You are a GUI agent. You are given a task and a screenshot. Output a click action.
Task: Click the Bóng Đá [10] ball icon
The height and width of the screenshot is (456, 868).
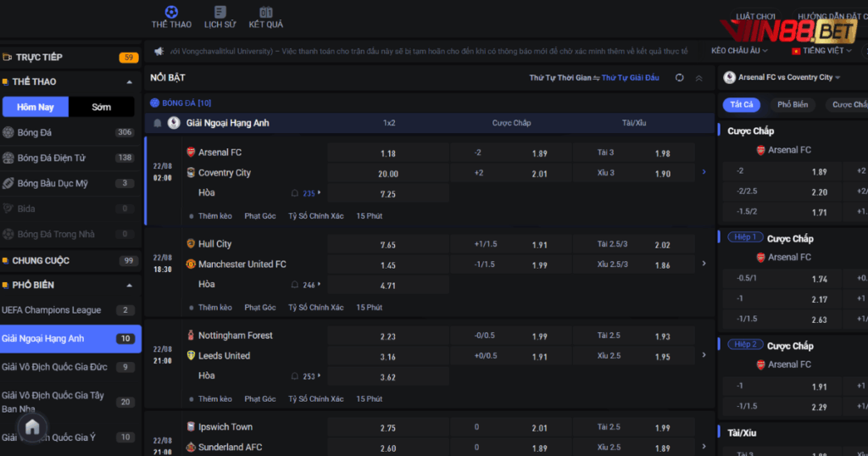(x=155, y=103)
